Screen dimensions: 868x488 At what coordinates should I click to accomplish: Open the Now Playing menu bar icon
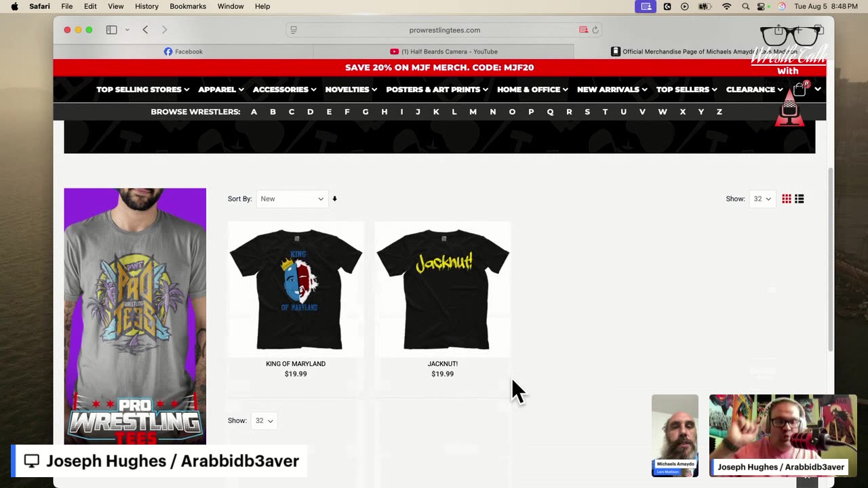pos(685,6)
